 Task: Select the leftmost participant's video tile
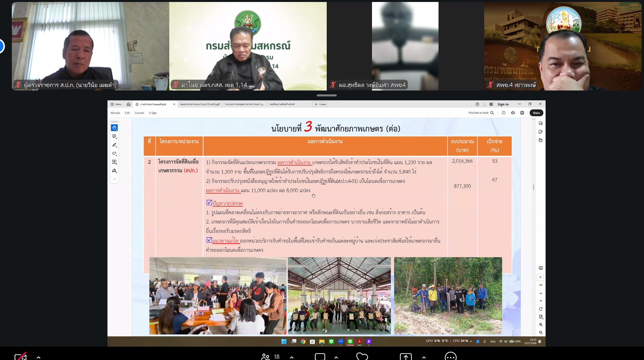91,46
